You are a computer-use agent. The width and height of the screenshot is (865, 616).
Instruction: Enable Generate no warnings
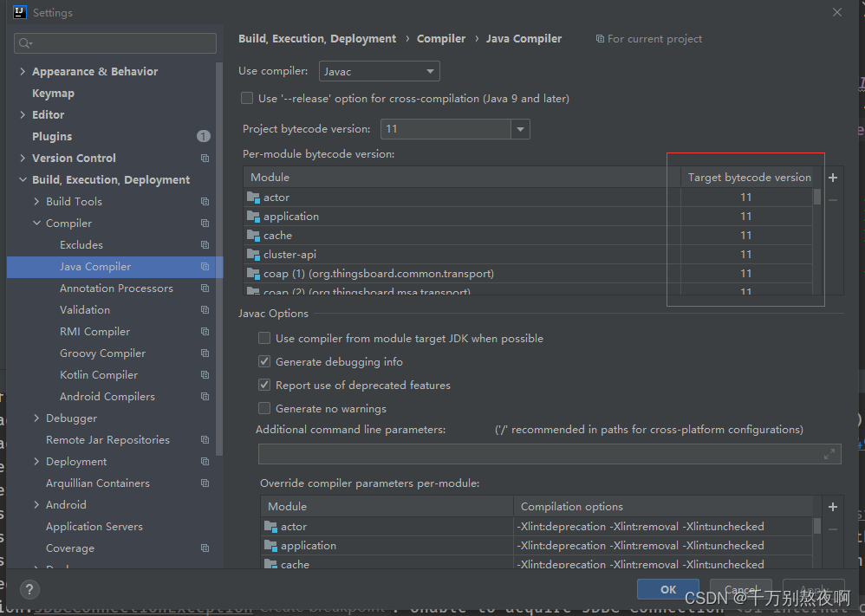coord(264,408)
